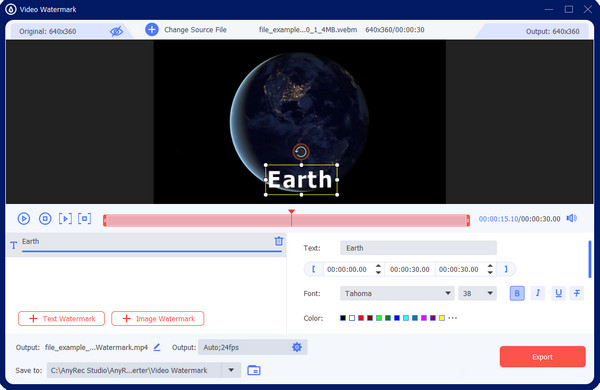Toggle underline formatting button
Image resolution: width=600 pixels, height=390 pixels.
558,294
